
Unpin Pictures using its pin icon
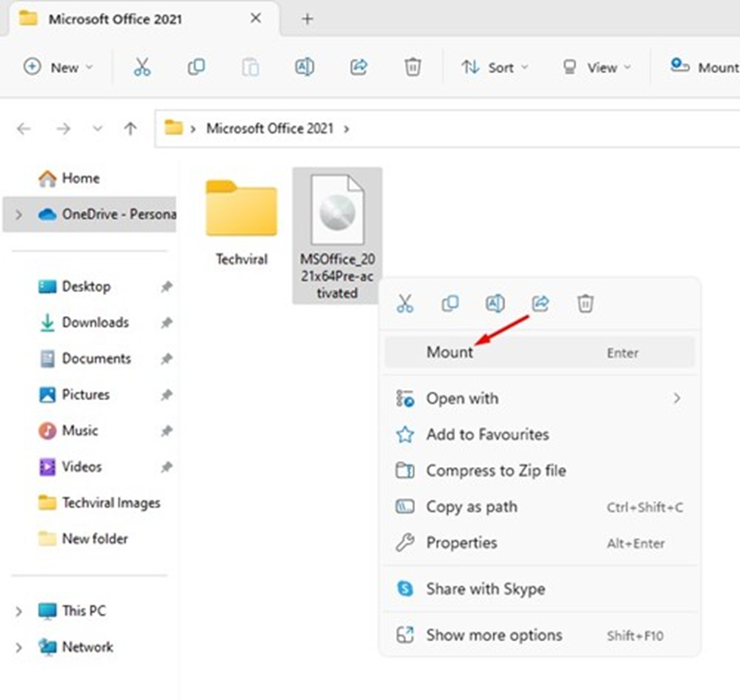(166, 395)
